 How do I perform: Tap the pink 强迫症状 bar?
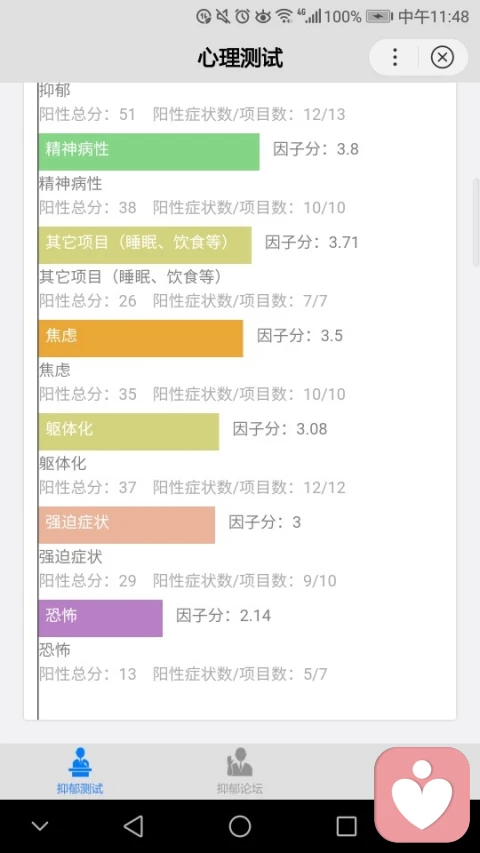(x=127, y=525)
